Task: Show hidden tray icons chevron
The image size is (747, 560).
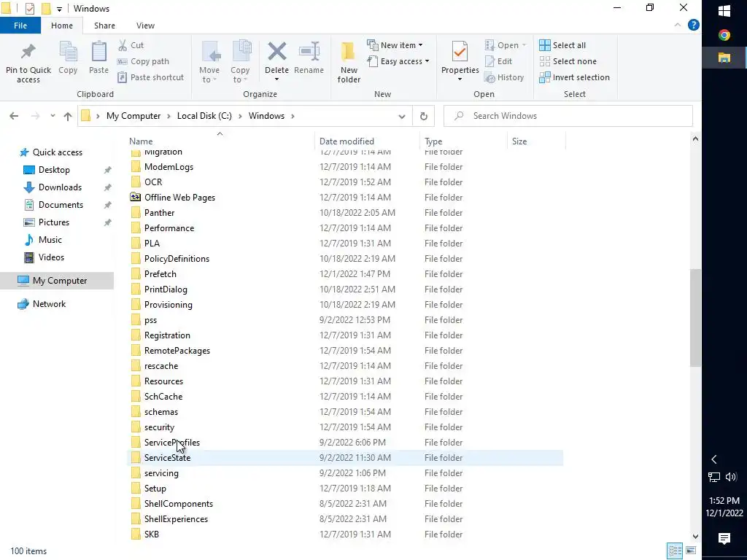Action: pyautogui.click(x=713, y=459)
